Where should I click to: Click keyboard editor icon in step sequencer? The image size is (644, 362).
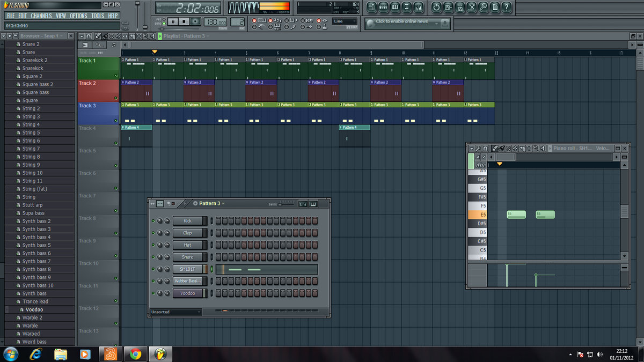[x=313, y=204]
